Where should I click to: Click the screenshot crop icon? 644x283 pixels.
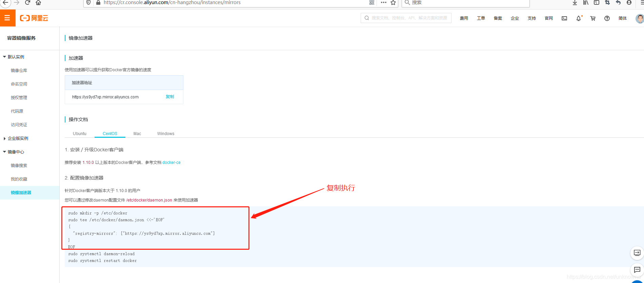point(607,2)
